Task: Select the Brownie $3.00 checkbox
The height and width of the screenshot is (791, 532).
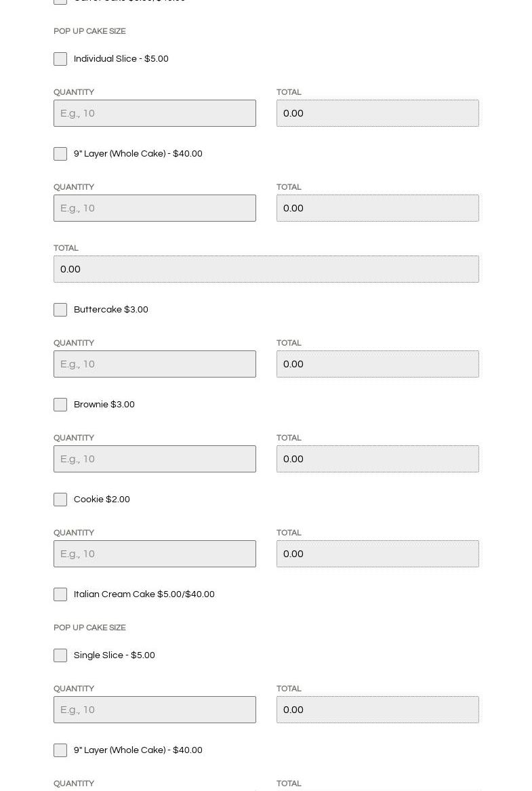Action: [60, 405]
